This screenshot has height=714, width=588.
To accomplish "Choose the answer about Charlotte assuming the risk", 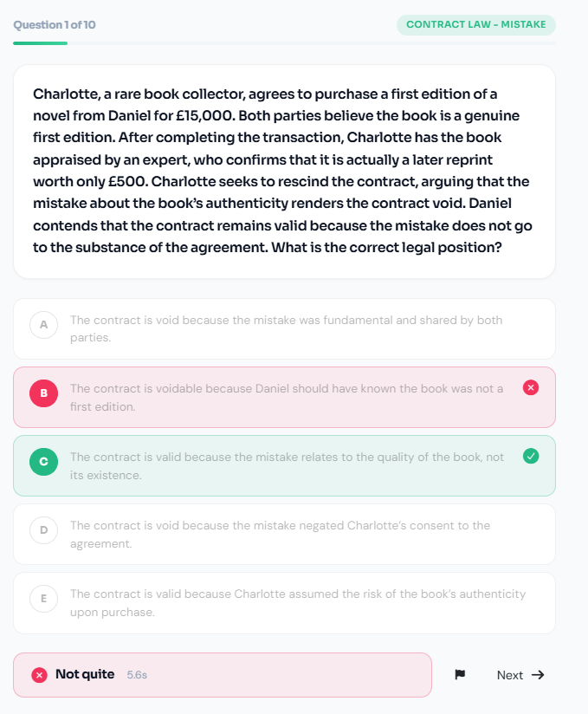I will point(297,603).
